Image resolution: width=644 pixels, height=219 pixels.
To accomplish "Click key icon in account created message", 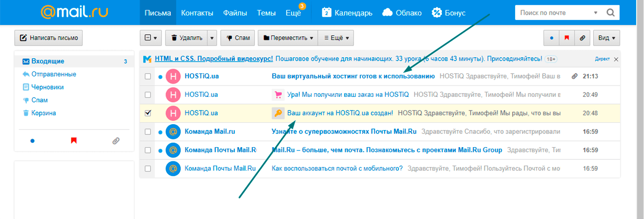I will [278, 113].
